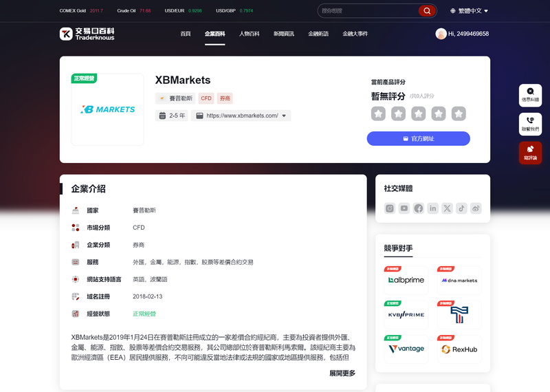The width and height of the screenshot is (550, 392).
Task: Open Facebook social media icon
Action: [x=419, y=208]
